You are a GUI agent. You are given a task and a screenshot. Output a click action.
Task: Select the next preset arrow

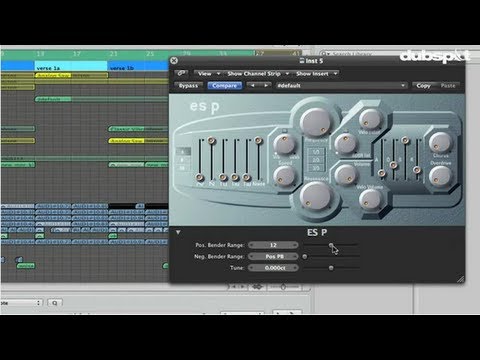click(x=265, y=86)
